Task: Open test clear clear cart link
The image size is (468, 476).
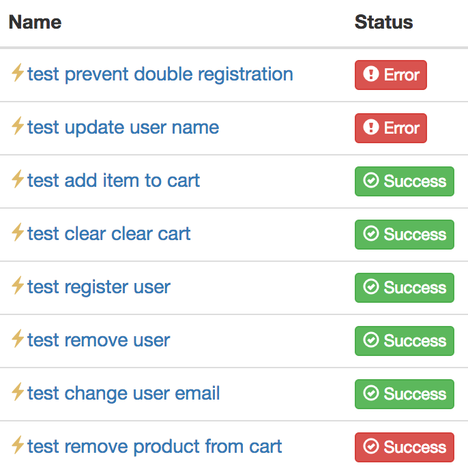Action: coord(109,234)
